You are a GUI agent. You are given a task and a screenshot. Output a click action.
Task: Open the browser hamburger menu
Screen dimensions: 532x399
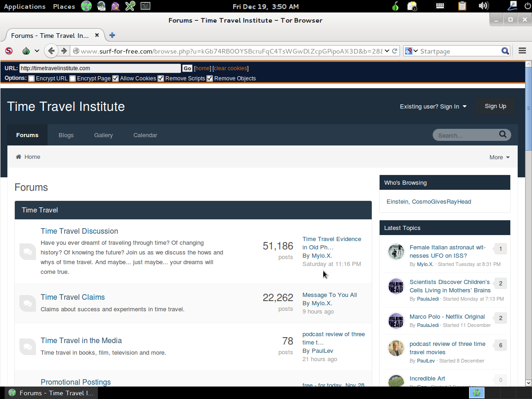point(522,51)
